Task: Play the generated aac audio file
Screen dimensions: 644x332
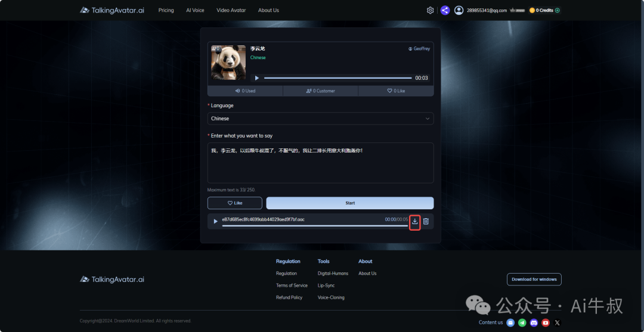Action: click(x=216, y=221)
